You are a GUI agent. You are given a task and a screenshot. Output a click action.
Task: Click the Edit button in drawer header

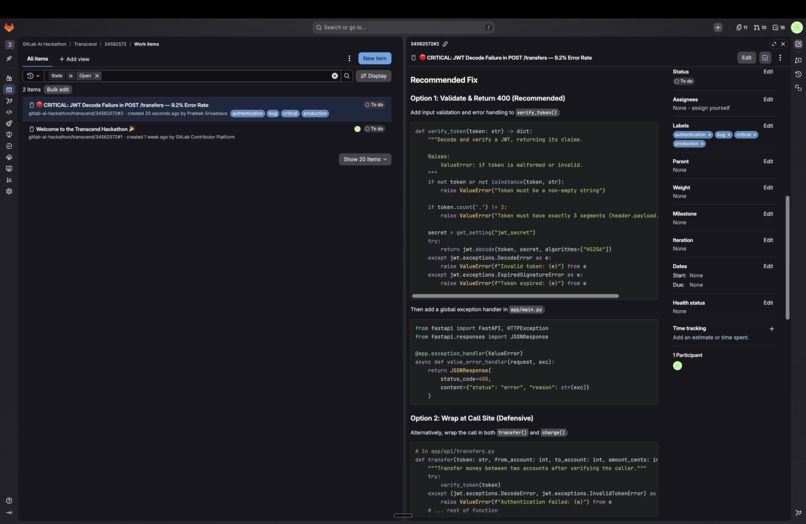click(x=746, y=58)
